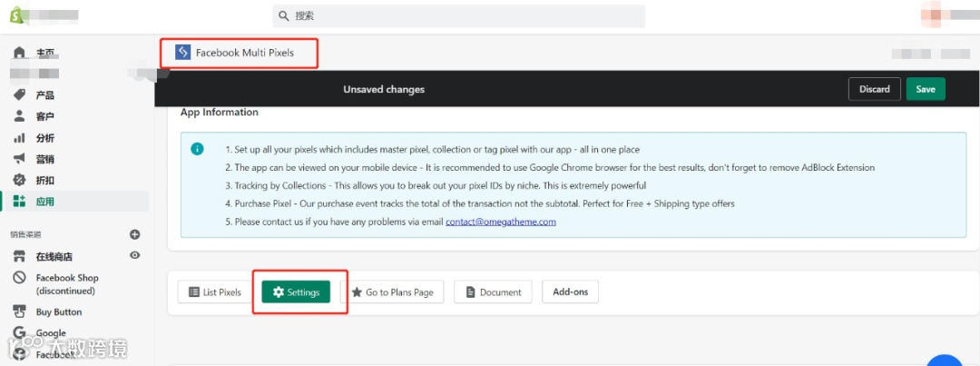980x366 pixels.
Task: Select the Apps grid icon
Action: tap(19, 202)
